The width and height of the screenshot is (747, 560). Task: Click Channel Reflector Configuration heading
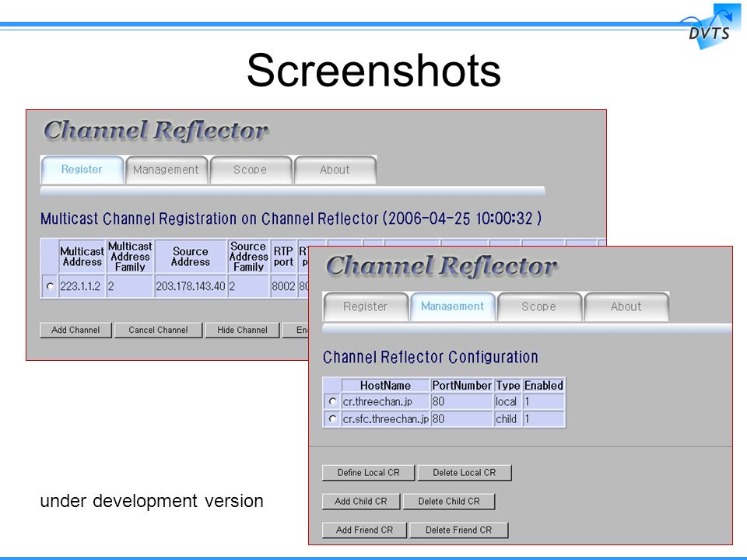(430, 357)
